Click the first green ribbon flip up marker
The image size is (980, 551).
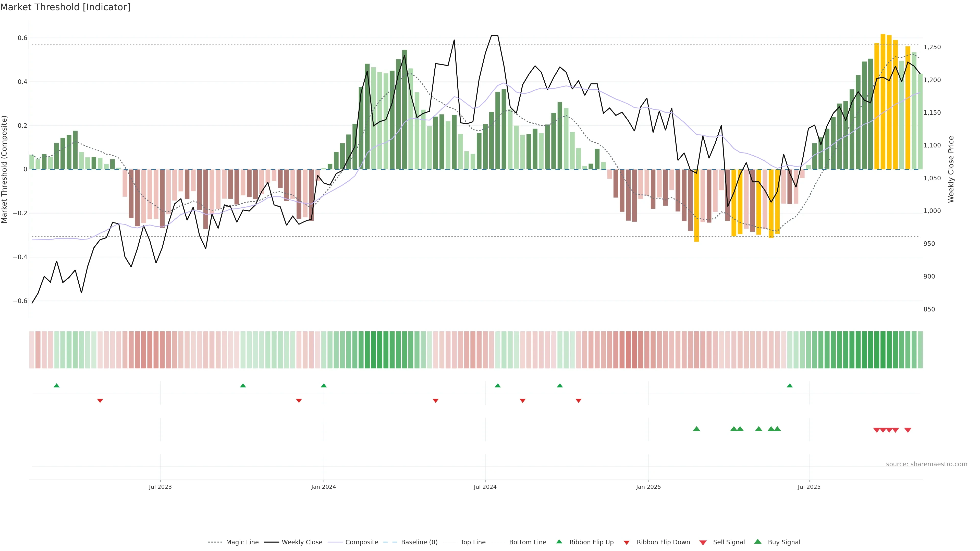coord(57,386)
